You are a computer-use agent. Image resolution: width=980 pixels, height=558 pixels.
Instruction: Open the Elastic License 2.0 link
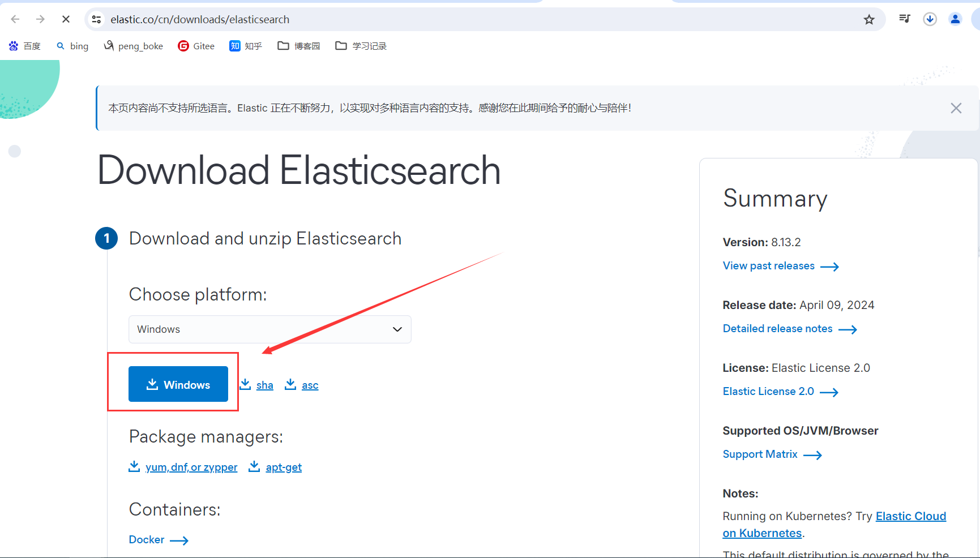click(781, 392)
